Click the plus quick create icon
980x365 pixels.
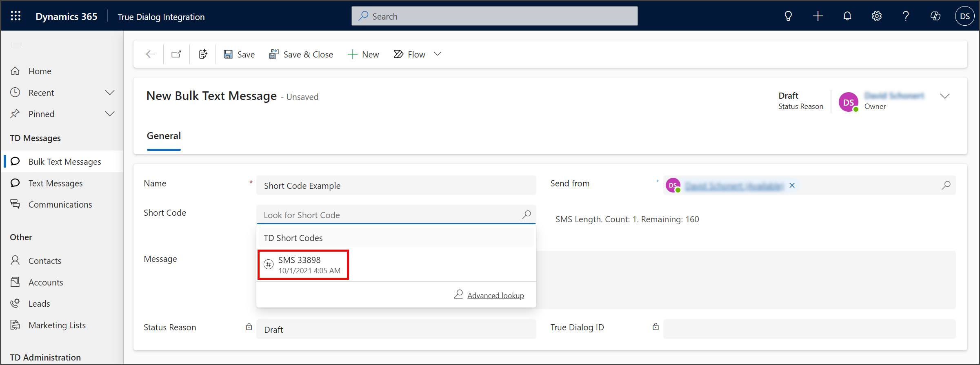pyautogui.click(x=818, y=16)
